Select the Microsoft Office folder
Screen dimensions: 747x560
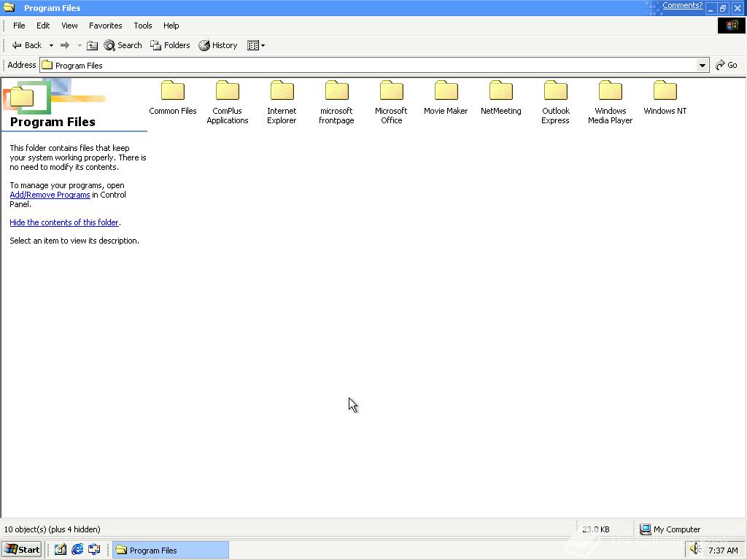click(x=391, y=102)
